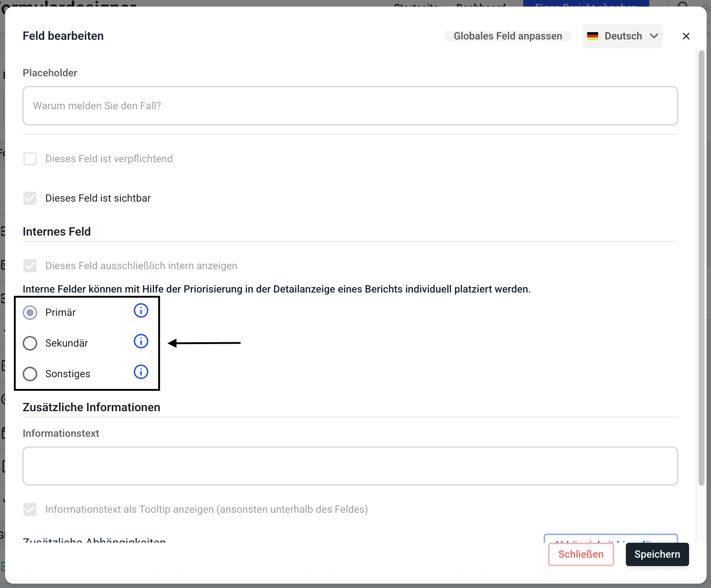Screen dimensions: 711x588
Task: Click the info icon beside Sekundär
Action: point(141,341)
